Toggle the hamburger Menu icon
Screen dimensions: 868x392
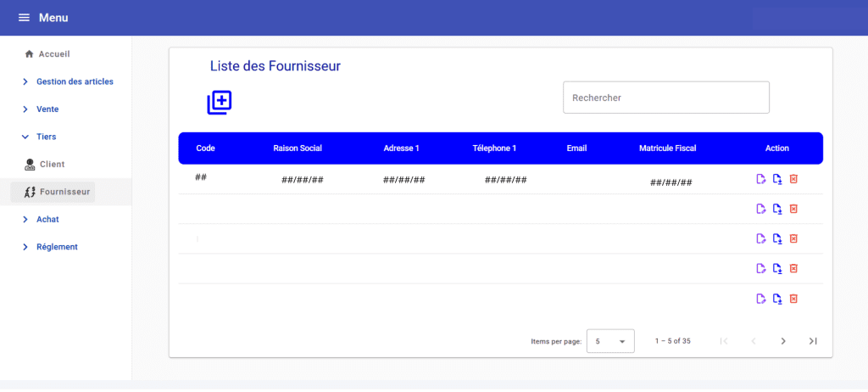coord(24,18)
